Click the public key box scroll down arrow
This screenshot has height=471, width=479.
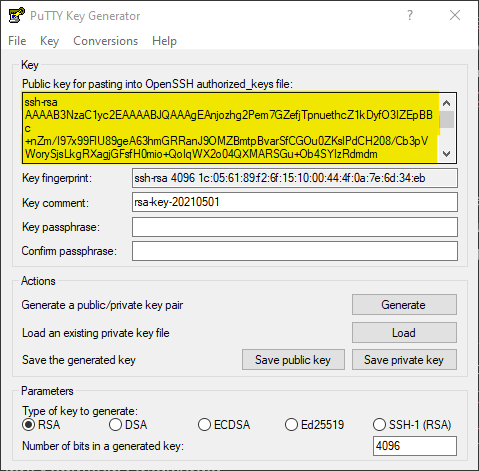tap(446, 154)
